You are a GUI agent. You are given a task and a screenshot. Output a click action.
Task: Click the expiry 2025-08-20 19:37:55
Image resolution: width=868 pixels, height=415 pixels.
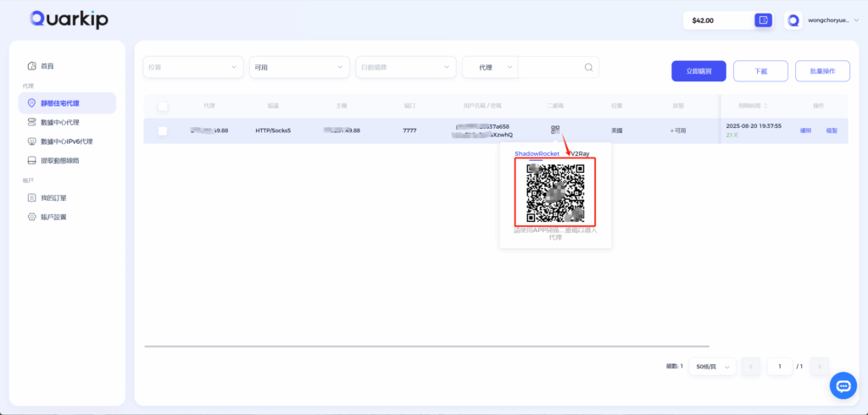[754, 126]
